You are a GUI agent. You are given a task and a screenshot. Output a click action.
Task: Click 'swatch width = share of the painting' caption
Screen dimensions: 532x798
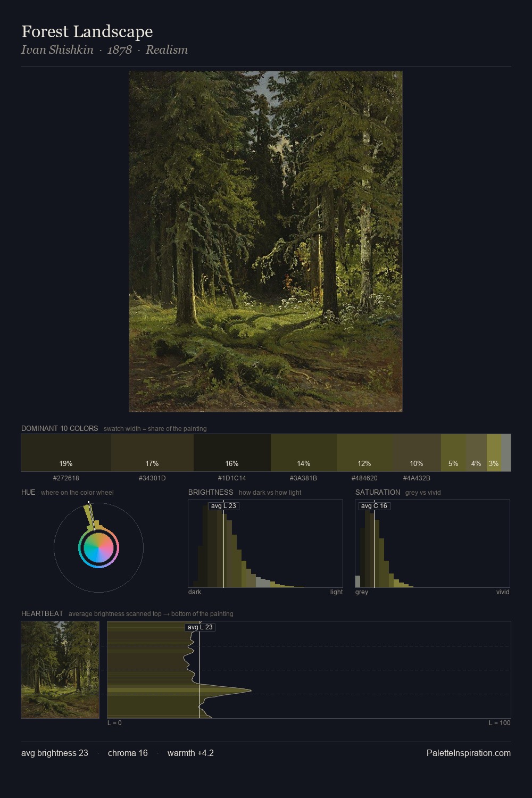155,429
